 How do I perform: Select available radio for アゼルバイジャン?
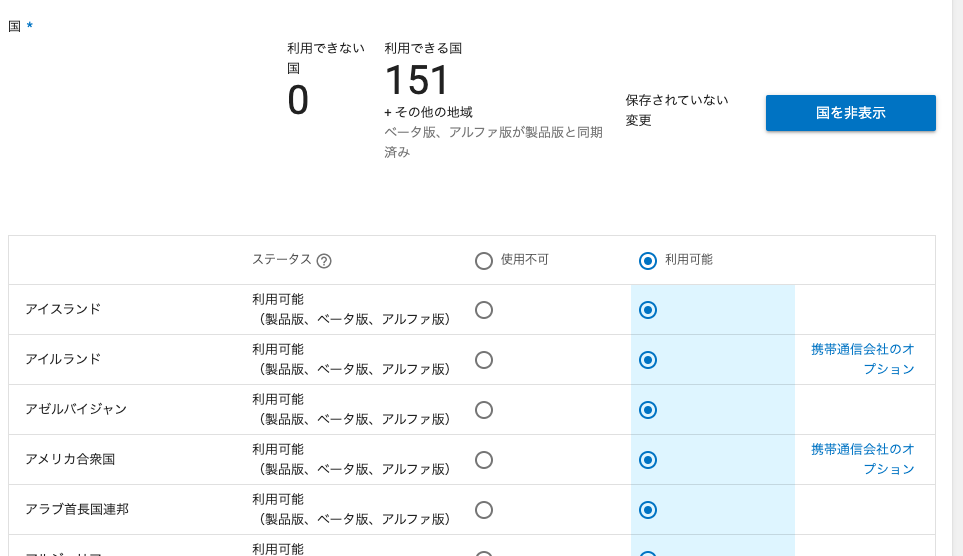tap(648, 410)
